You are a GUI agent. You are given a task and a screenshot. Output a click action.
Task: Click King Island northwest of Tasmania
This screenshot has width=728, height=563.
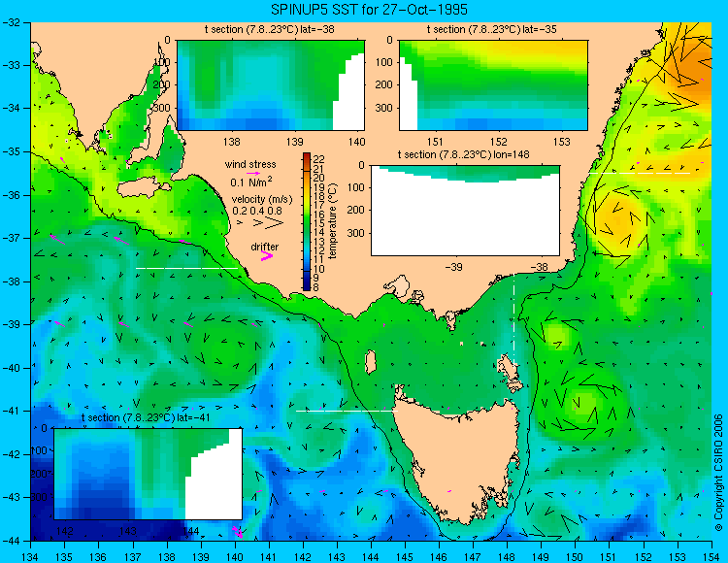pyautogui.click(x=370, y=362)
